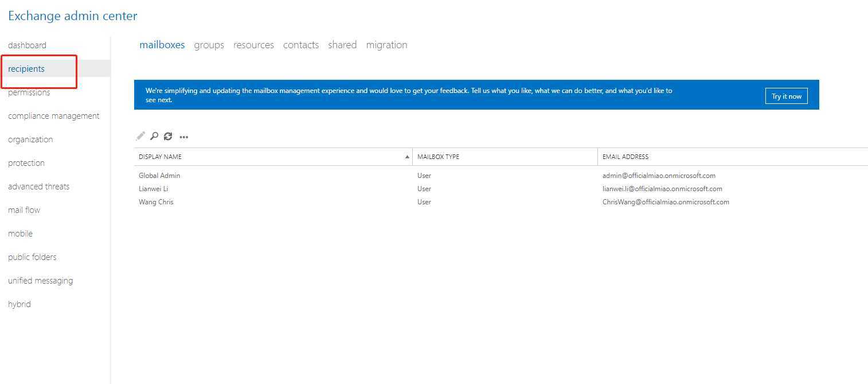Click the Try it now button
The width and height of the screenshot is (868, 384).
(x=787, y=96)
